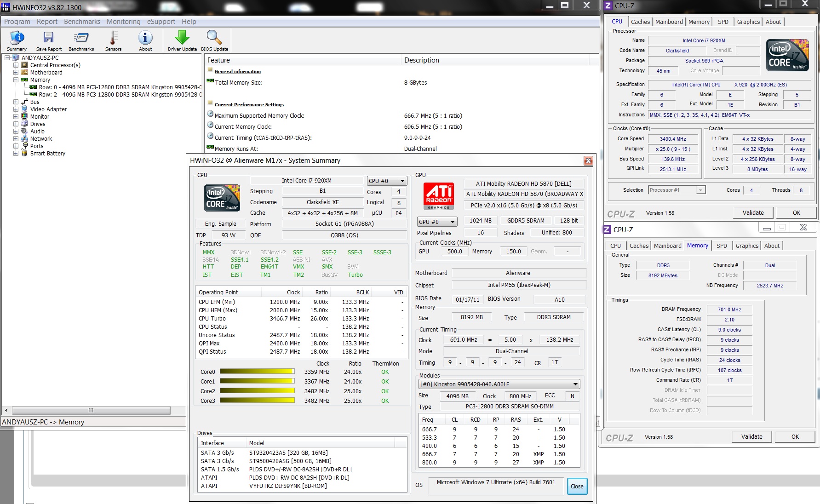Switch to Graphics tab in lower CPU-Z
The image size is (820, 504).
coord(747,246)
